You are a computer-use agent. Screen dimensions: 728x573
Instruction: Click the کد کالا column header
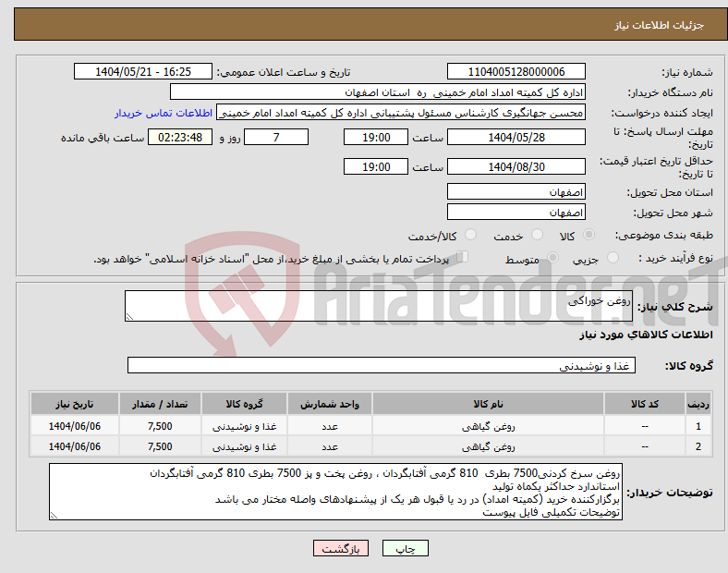point(645,404)
